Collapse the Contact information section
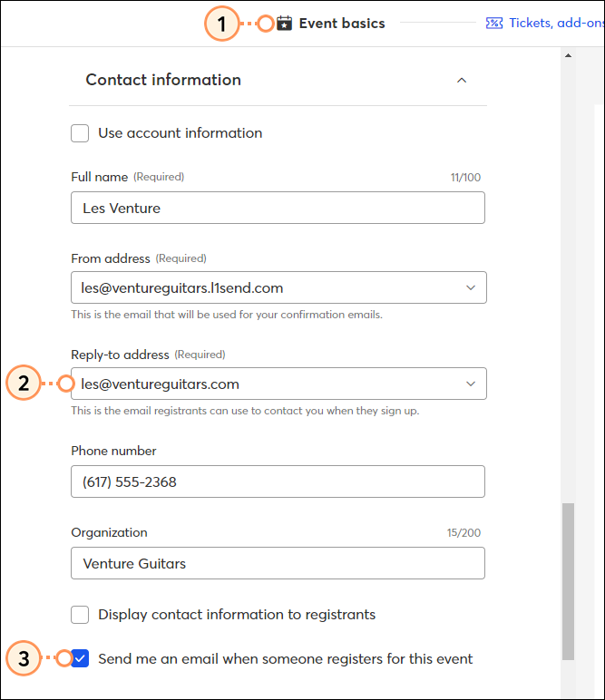 (x=462, y=81)
